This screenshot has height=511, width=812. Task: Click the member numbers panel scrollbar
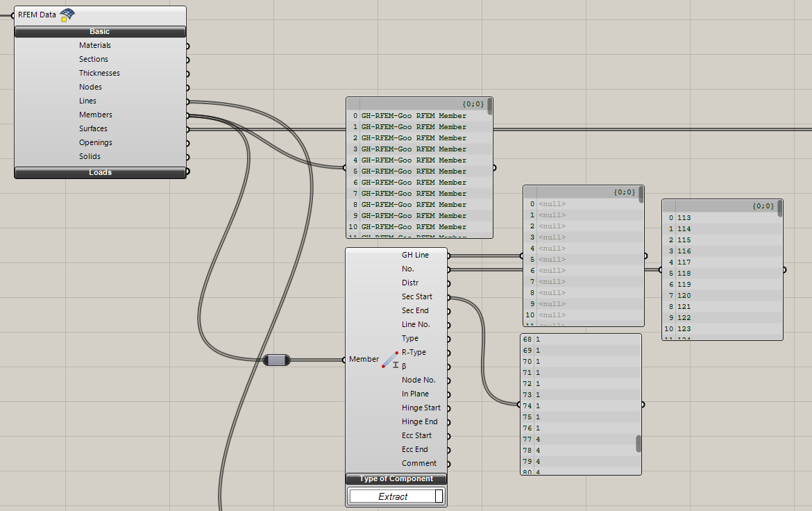click(x=780, y=208)
